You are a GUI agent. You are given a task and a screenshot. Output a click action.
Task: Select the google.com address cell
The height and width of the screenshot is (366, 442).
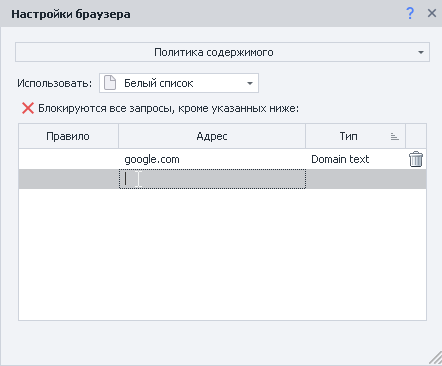212,159
